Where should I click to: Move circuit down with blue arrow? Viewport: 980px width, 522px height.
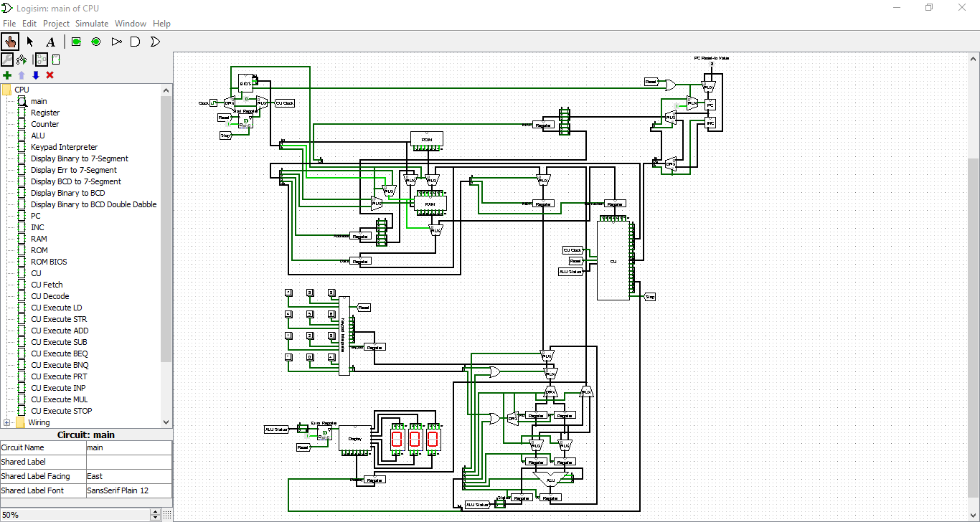coord(35,75)
